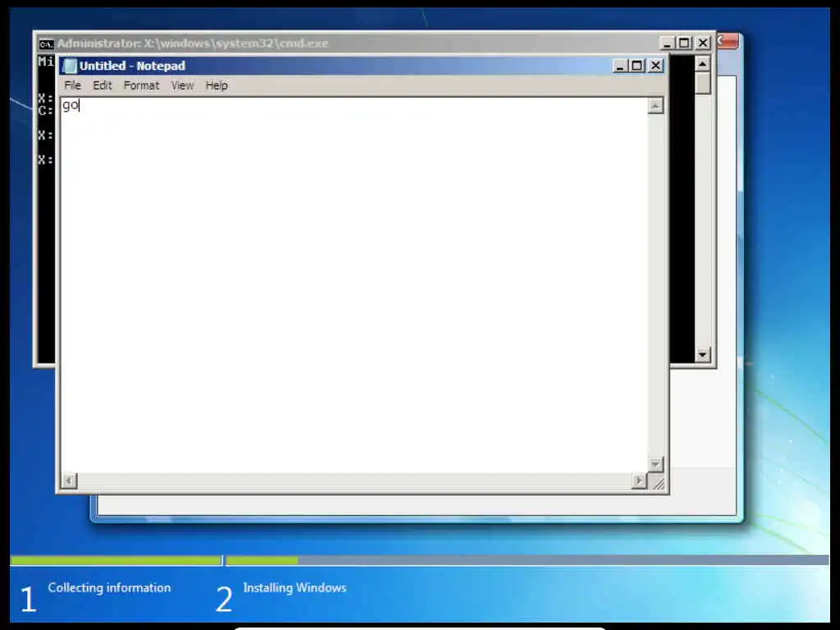Close the cmd.exe Administrator window
840x630 pixels.
(x=703, y=43)
